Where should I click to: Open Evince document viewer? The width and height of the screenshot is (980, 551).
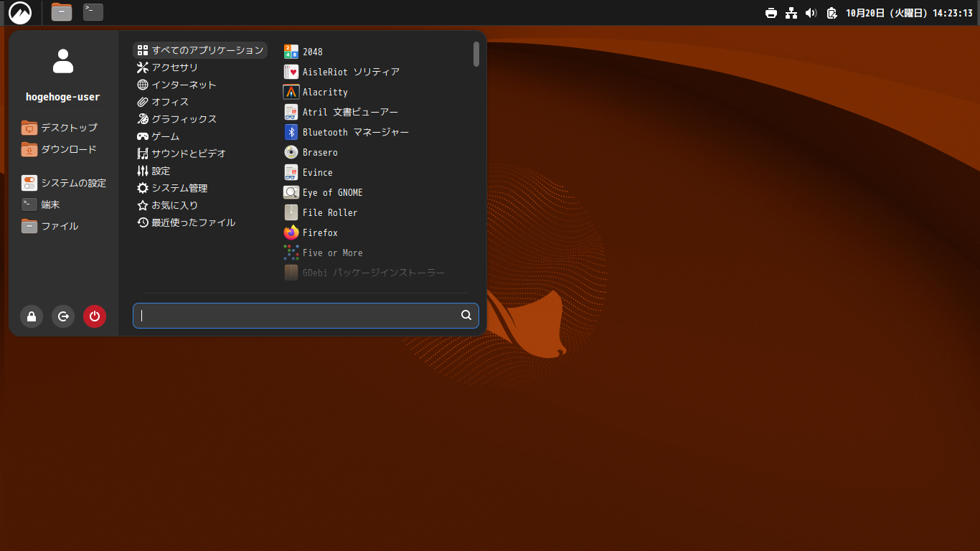(308, 172)
